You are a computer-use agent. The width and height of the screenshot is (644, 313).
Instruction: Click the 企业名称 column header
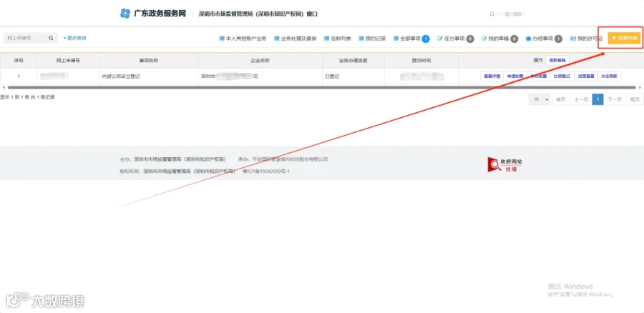(x=260, y=60)
